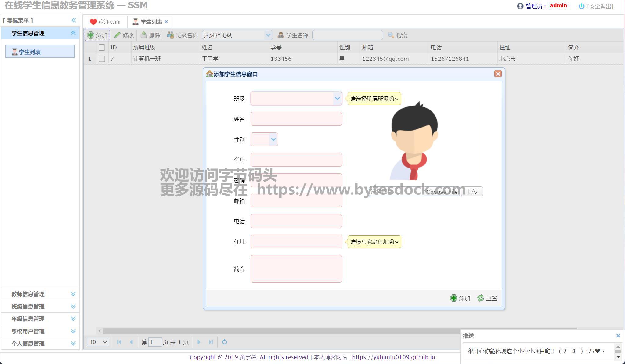Open the page size dropdown showing 10

click(98, 342)
